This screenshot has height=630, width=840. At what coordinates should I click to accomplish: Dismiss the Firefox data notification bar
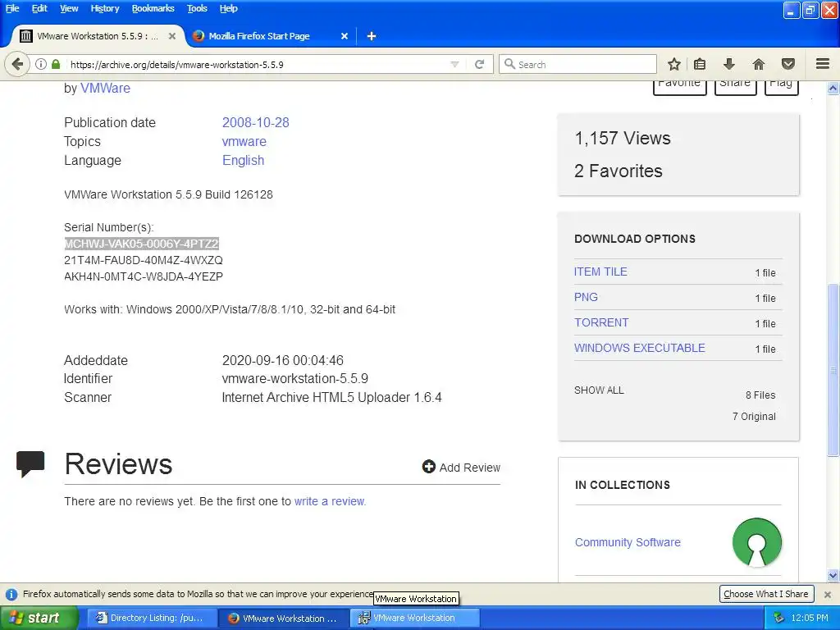[x=827, y=594]
